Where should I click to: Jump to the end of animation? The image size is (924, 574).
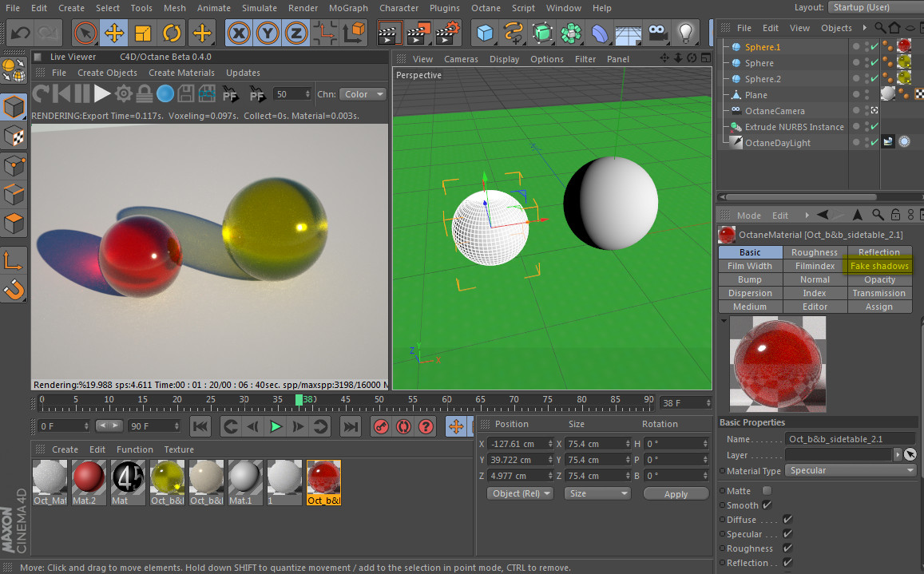(351, 426)
